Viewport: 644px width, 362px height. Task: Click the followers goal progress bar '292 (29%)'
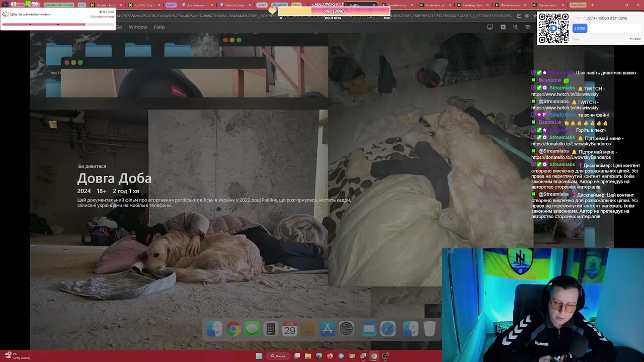click(334, 12)
